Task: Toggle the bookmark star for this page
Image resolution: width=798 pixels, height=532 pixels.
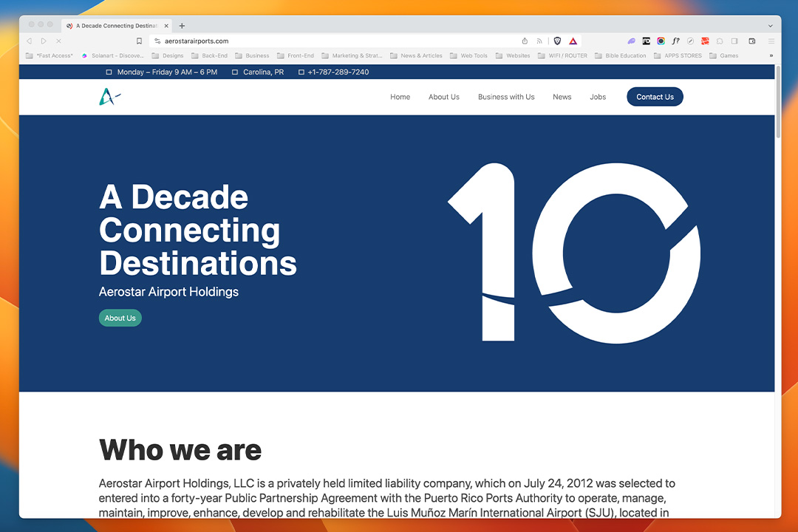Action: click(x=140, y=41)
